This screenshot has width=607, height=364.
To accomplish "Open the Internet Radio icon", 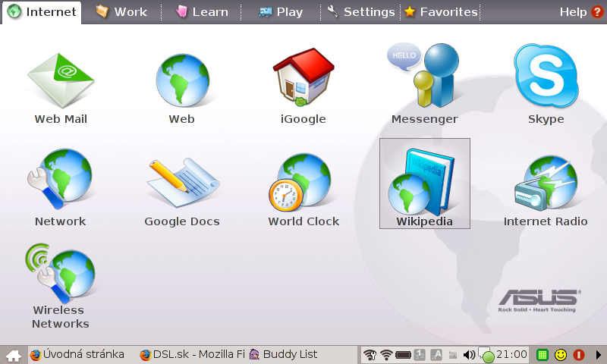I will coord(546,183).
